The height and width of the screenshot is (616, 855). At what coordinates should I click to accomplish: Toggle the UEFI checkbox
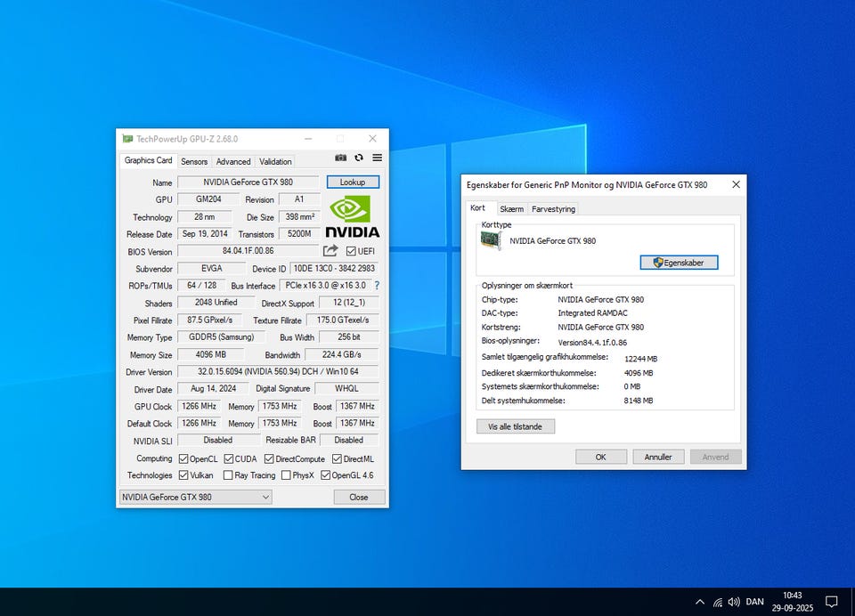click(351, 252)
